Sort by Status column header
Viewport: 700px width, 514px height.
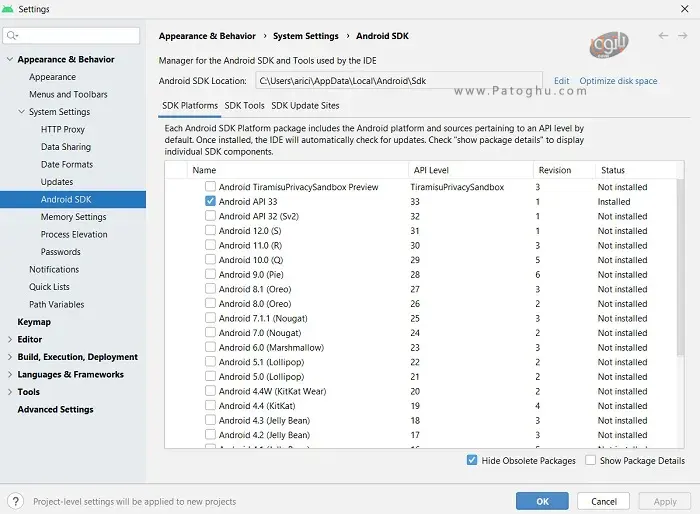pos(636,170)
